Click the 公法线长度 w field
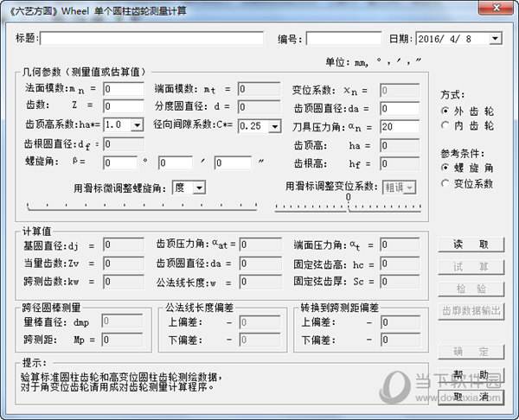Screen dimensions: 519x420 [x=260, y=282]
